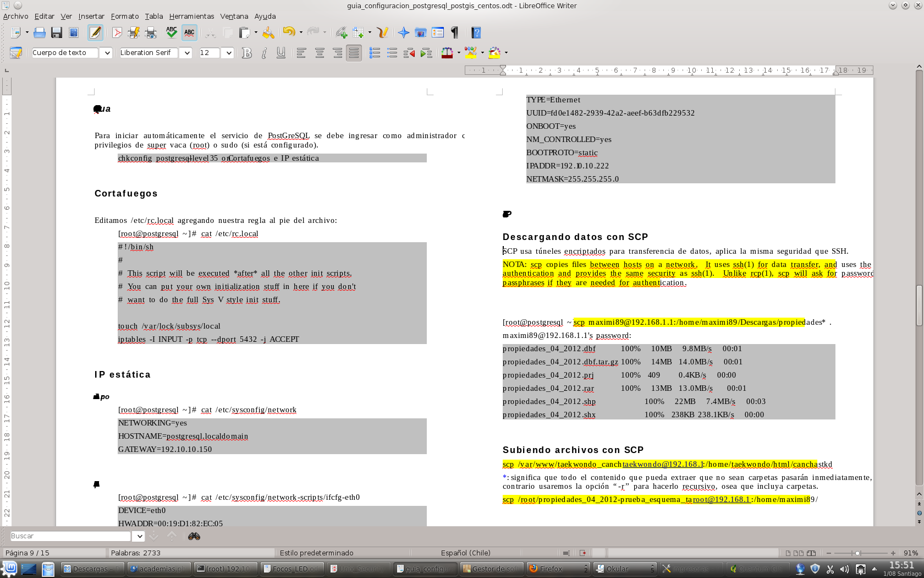Screen dimensions: 924x578
Task: Click the Undo arrow icon
Action: (x=288, y=32)
